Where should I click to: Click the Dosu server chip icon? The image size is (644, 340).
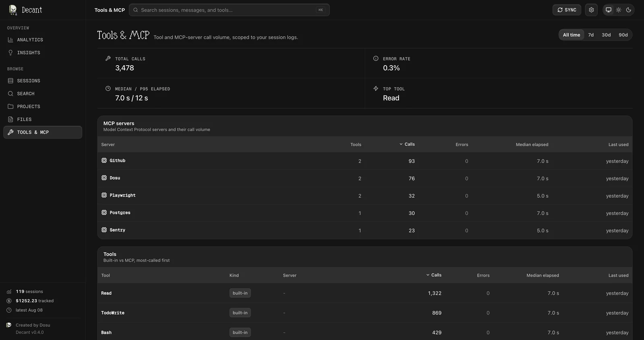[104, 178]
